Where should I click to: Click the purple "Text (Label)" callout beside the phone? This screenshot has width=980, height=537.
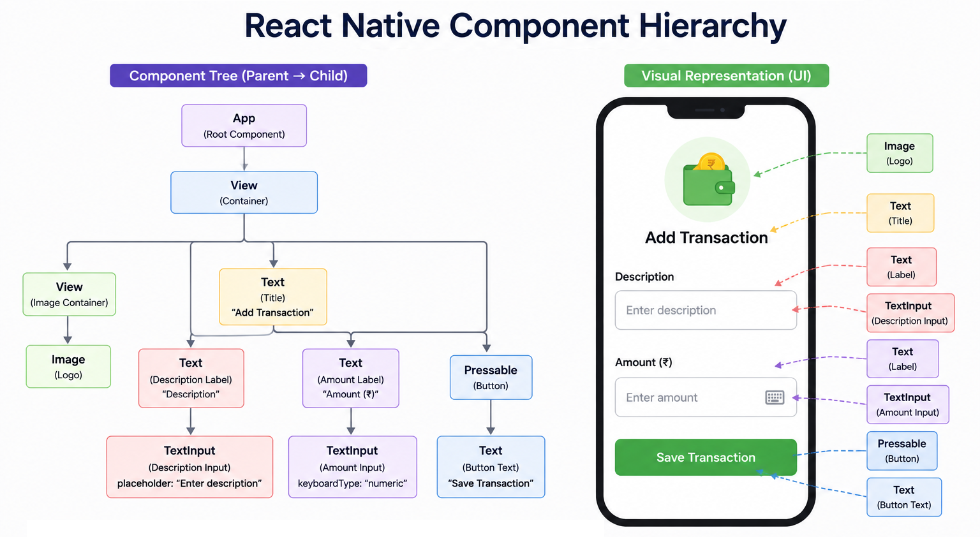click(903, 359)
